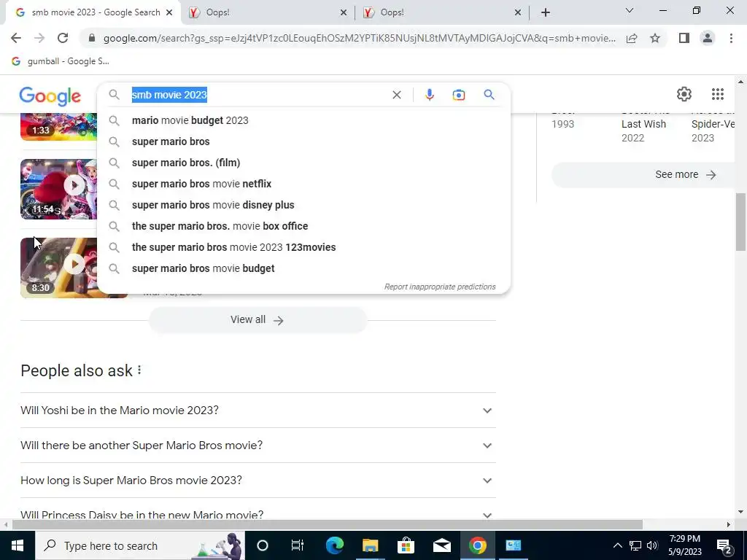
Task: Show hidden system tray icons
Action: 617,545
